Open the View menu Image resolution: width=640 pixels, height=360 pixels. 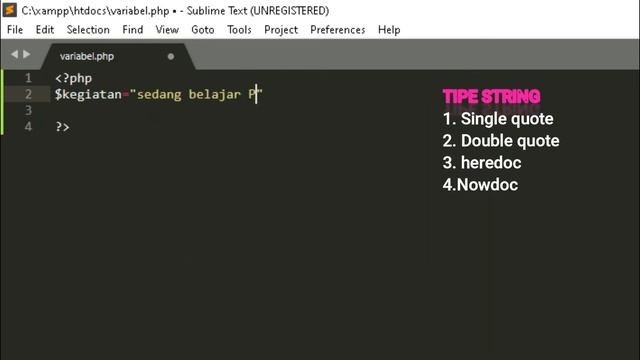click(167, 30)
